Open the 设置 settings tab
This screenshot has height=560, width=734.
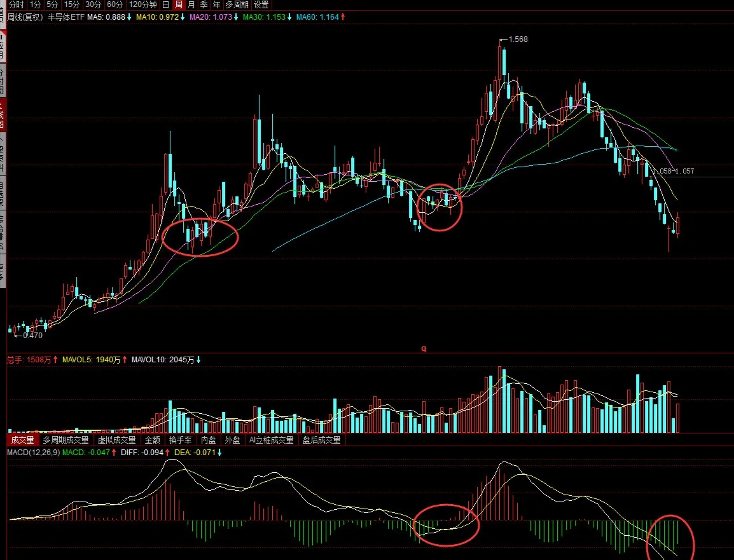261,4
